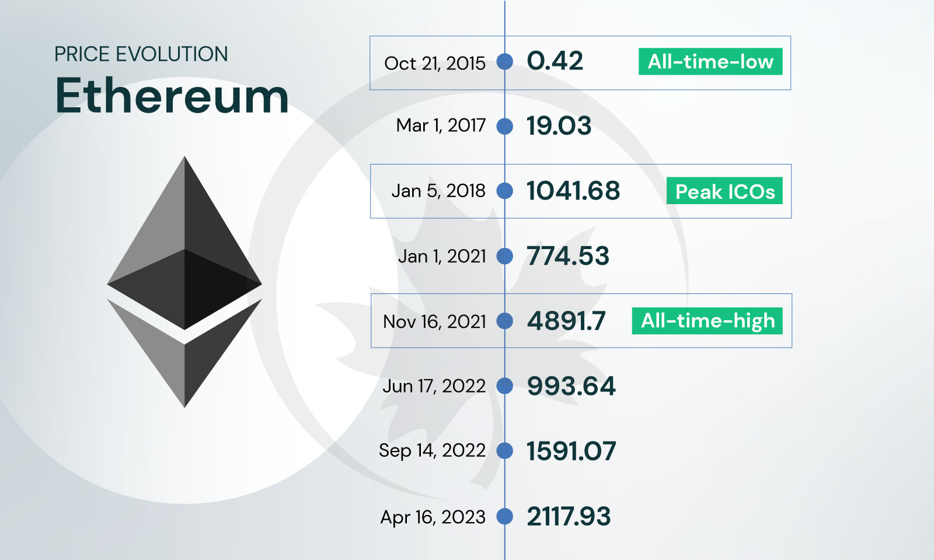Click the 1041.68 price value
934x560 pixels.
(573, 191)
